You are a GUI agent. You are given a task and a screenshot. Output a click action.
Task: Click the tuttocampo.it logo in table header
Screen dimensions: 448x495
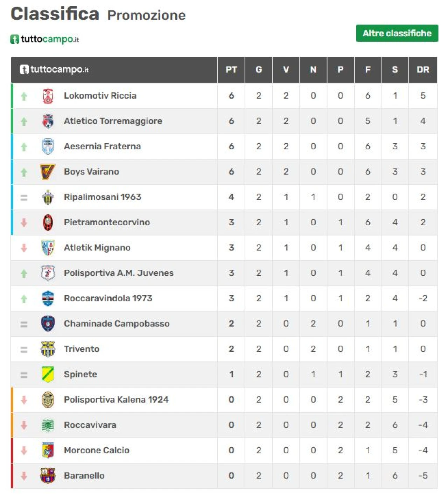(x=54, y=70)
